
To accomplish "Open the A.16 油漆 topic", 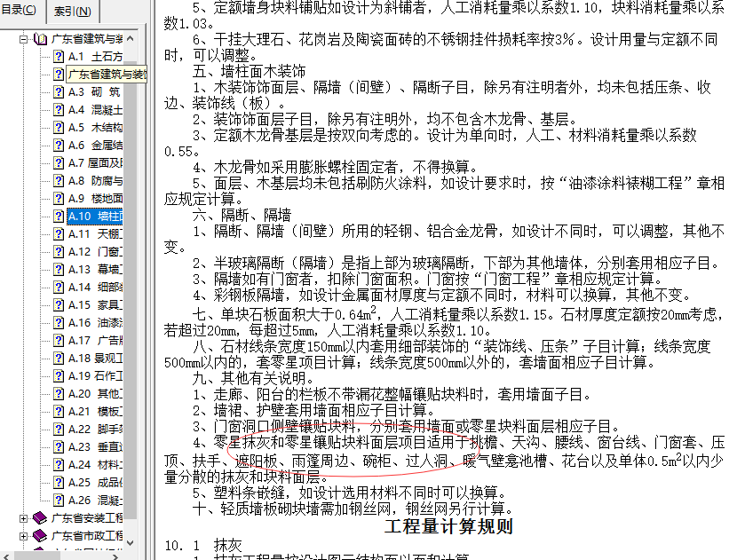I will pyautogui.click(x=95, y=323).
